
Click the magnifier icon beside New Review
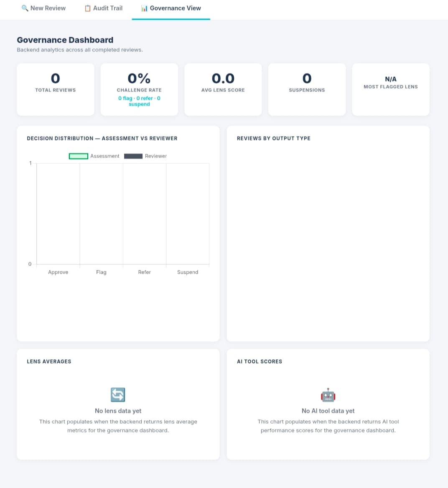coord(25,8)
